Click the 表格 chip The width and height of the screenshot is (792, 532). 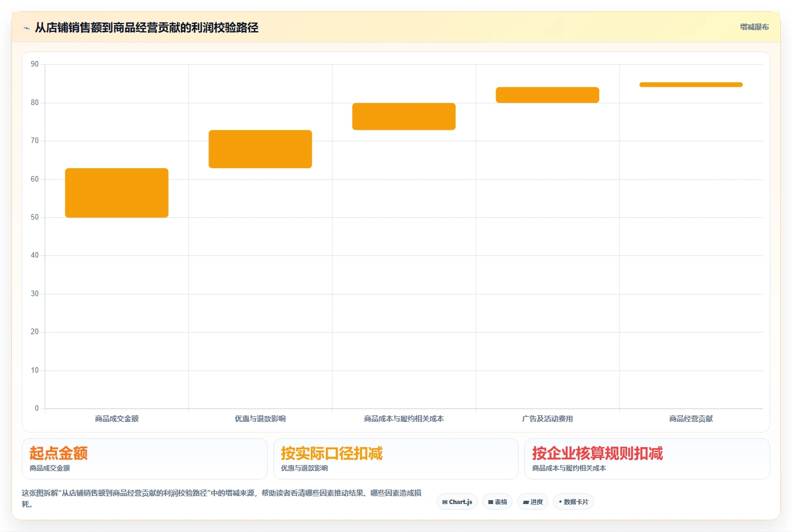(497, 502)
